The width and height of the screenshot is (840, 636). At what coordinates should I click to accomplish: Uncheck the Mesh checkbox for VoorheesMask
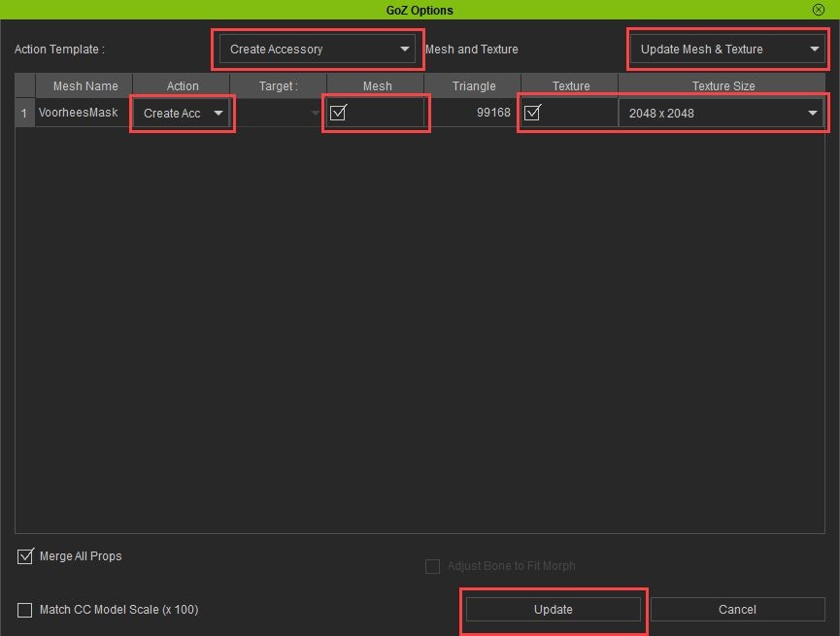(338, 113)
